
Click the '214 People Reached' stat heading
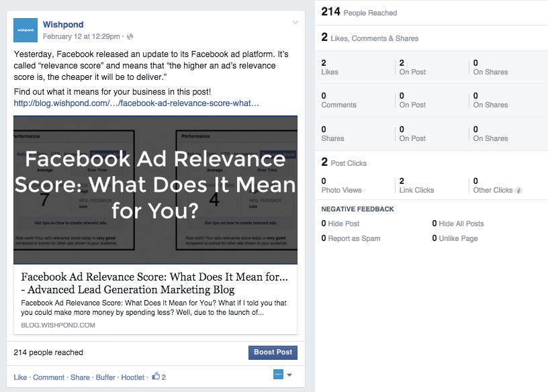[x=359, y=12]
